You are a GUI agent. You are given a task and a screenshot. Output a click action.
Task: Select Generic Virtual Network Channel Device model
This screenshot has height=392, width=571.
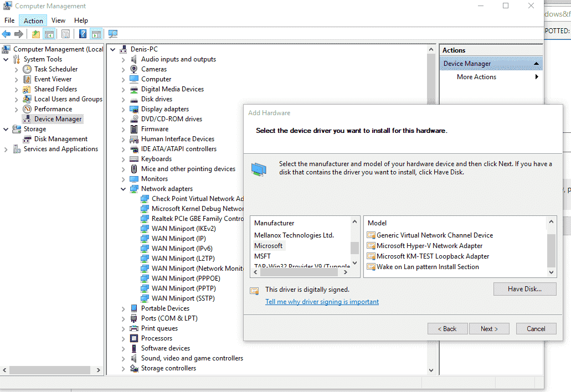(x=434, y=235)
